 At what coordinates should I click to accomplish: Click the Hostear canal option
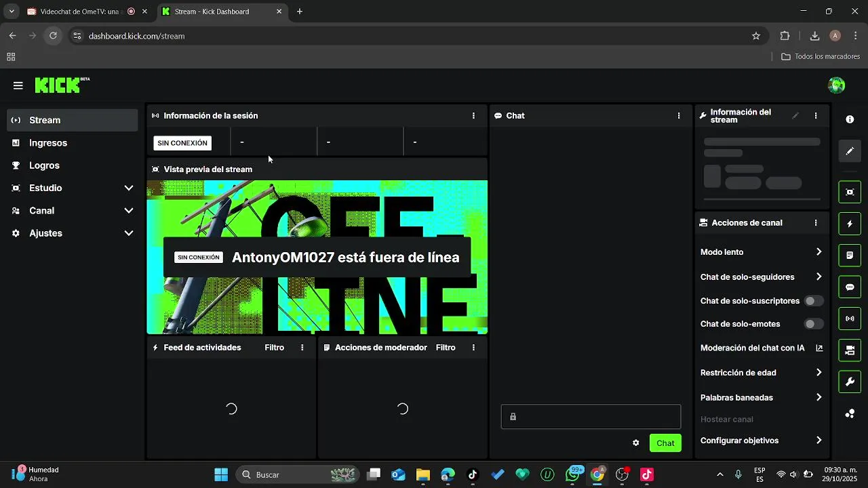click(726, 420)
